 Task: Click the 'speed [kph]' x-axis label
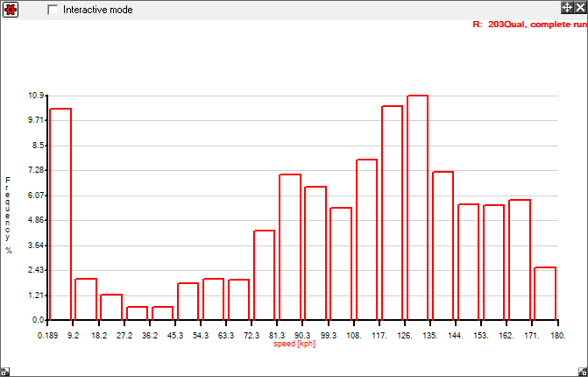[294, 344]
